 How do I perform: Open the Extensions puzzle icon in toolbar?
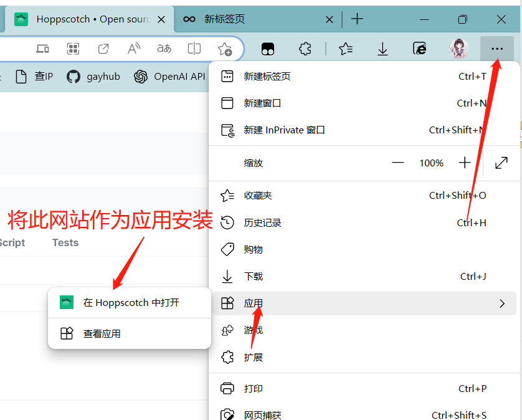point(305,49)
